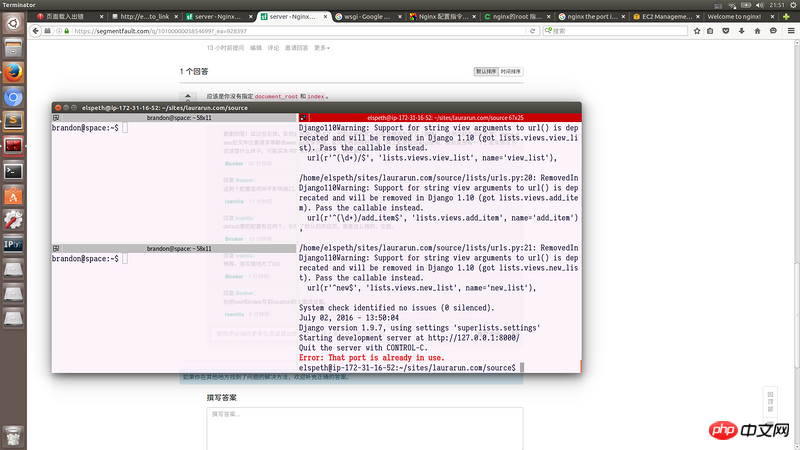Switch to the 'http://e...to_link' tab
The height and width of the screenshot is (450, 800).
[x=144, y=16]
